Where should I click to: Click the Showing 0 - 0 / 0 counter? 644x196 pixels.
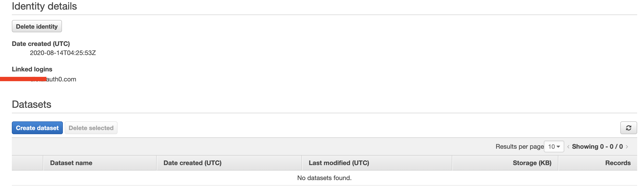(598, 147)
